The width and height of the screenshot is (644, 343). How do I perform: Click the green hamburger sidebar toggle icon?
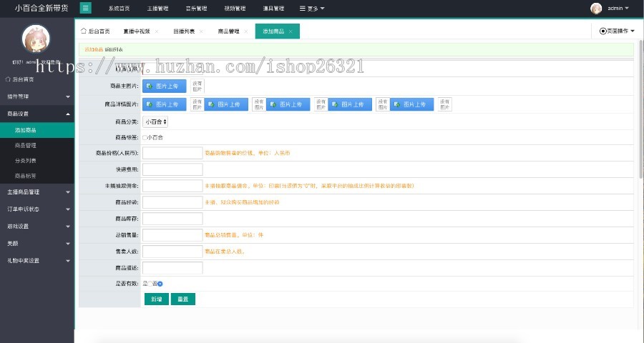pos(86,8)
